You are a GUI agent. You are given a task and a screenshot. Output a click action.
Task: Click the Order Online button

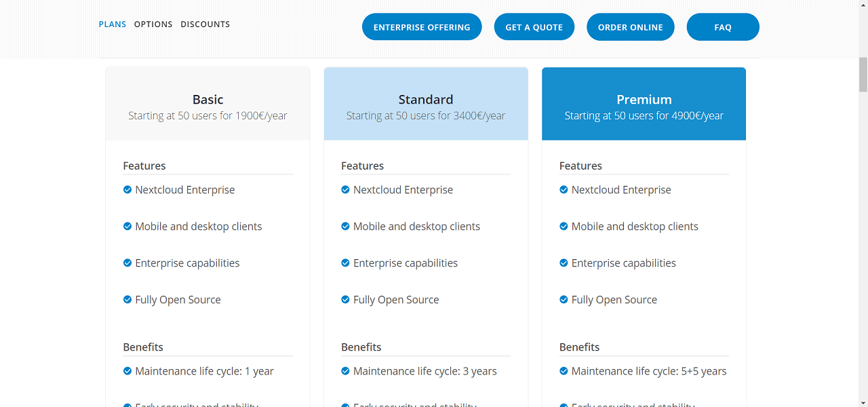pyautogui.click(x=631, y=27)
